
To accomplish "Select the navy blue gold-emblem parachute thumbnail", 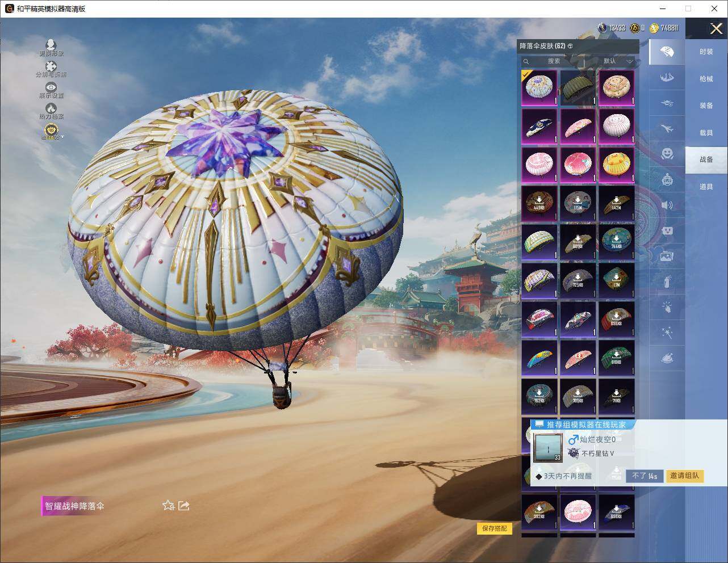I will coord(539,126).
